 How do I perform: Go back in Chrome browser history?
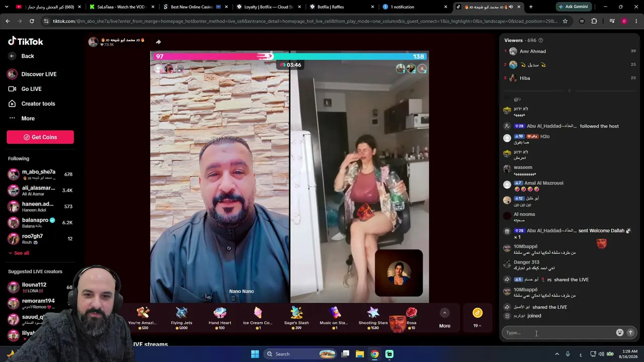(x=8, y=21)
